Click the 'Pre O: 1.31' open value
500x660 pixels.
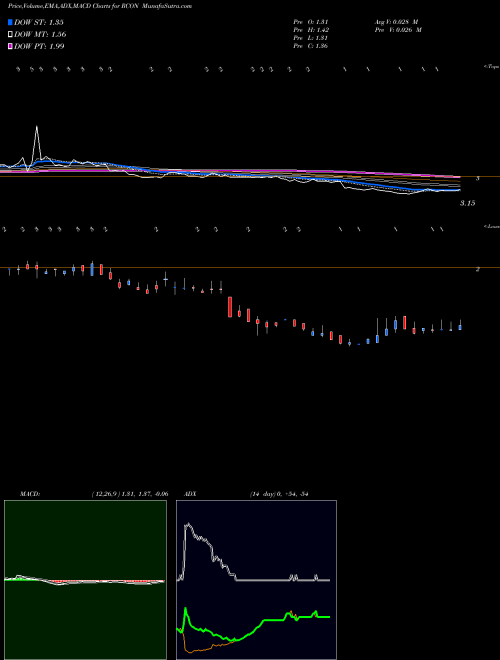point(311,22)
